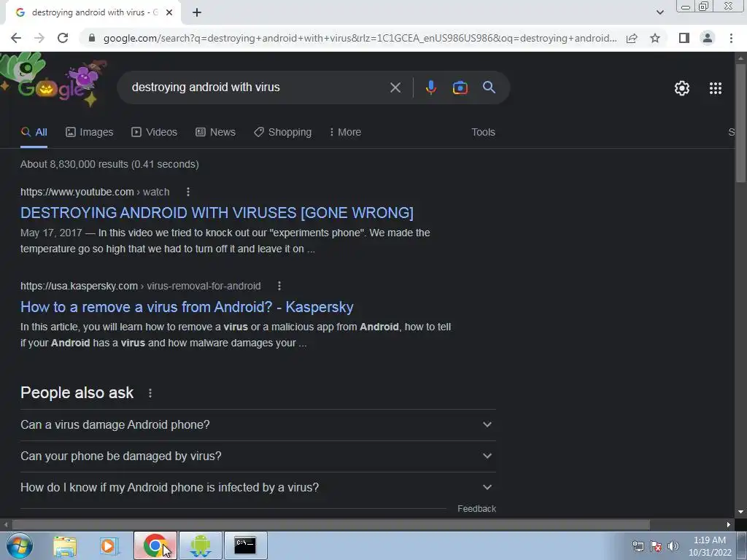Open YouTube result's three-dot options
This screenshot has height=560, width=747.
188,192
